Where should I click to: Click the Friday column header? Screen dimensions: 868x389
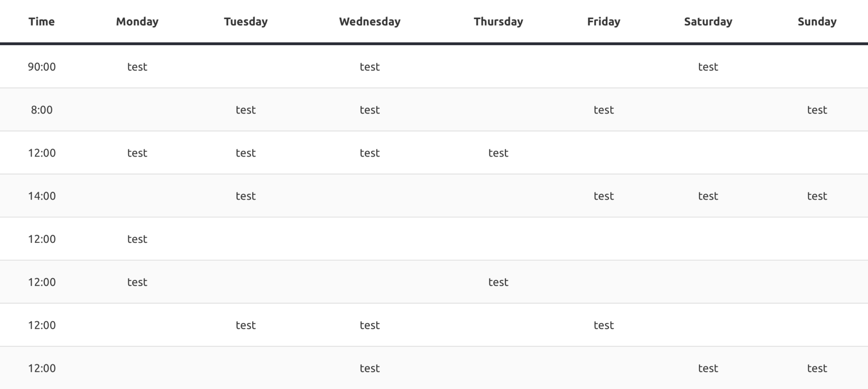point(604,22)
